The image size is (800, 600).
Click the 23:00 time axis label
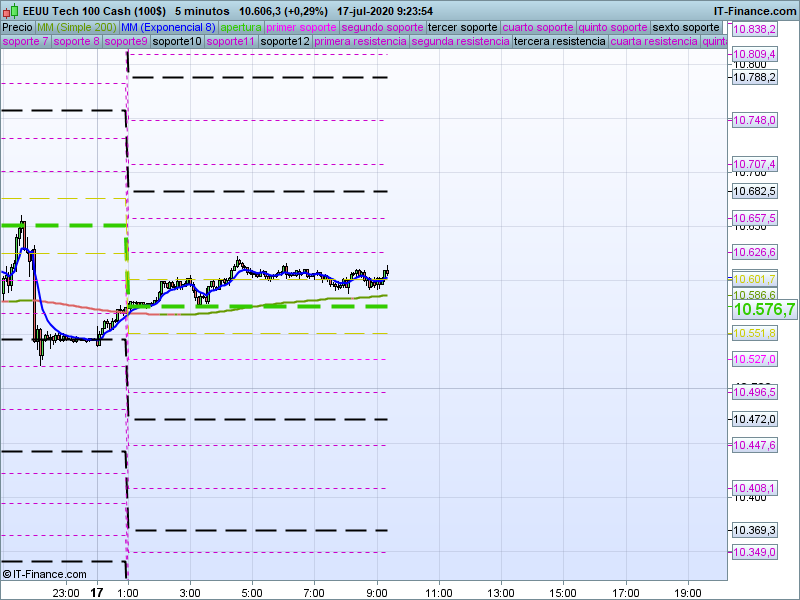[66, 593]
